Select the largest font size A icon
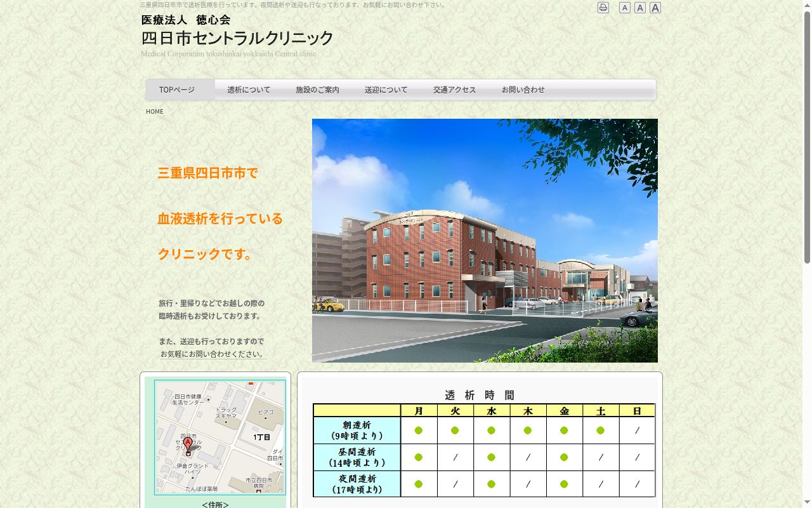The image size is (812, 508). tap(655, 8)
